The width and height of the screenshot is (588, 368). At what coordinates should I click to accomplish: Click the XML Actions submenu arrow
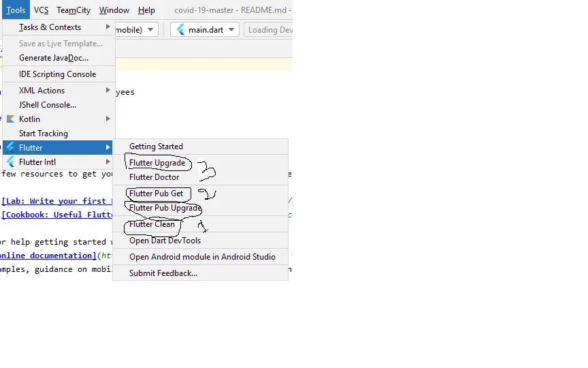(108, 90)
